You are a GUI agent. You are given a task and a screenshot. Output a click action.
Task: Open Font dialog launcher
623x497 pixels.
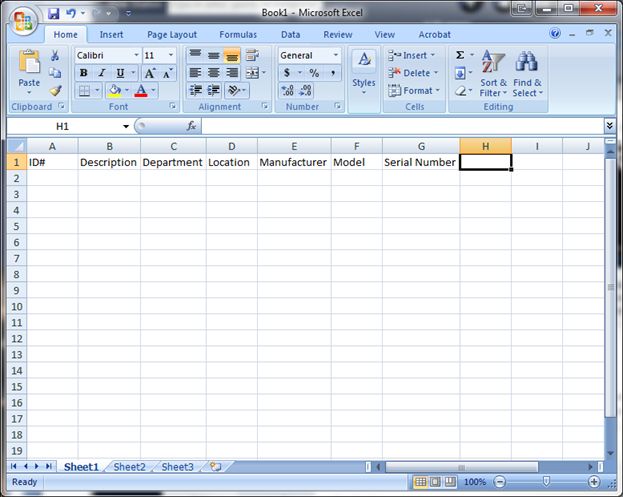(172, 106)
